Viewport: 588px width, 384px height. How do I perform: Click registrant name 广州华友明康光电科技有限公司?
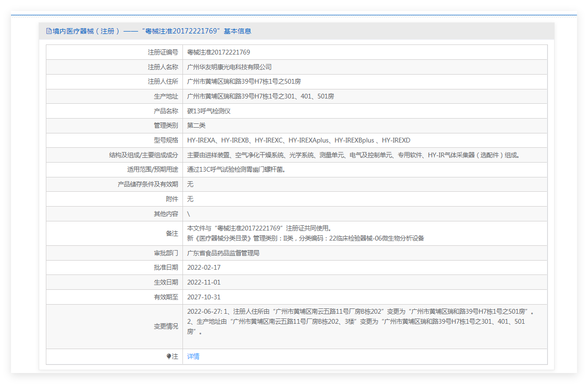pos(229,67)
